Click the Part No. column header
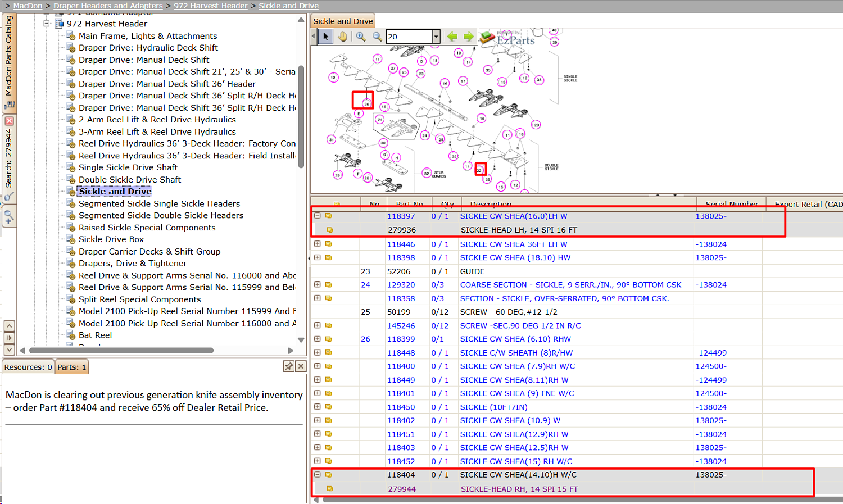Image resolution: width=843 pixels, height=504 pixels. pos(410,204)
